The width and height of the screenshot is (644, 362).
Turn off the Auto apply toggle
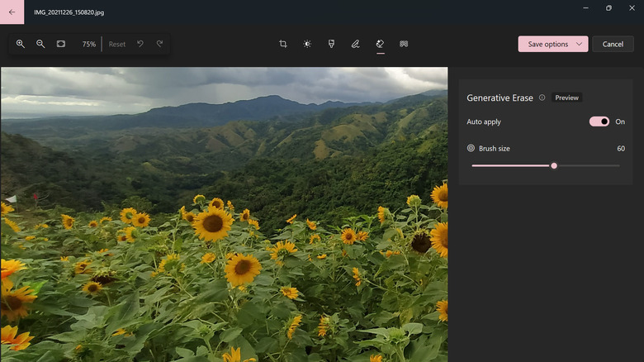[x=599, y=121]
